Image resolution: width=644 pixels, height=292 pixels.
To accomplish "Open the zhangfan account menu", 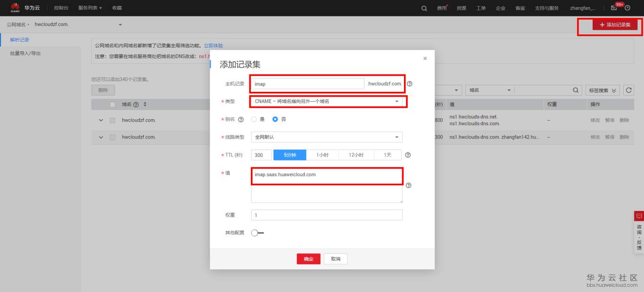I will pos(583,8).
